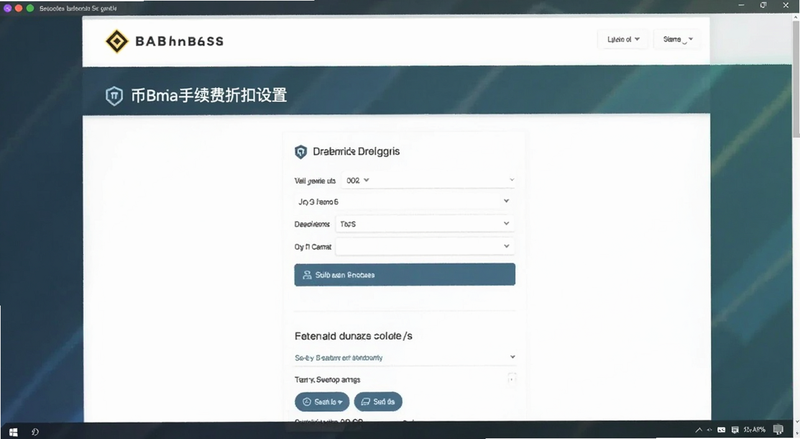Click the BABhnB6SS brand name

tap(179, 41)
